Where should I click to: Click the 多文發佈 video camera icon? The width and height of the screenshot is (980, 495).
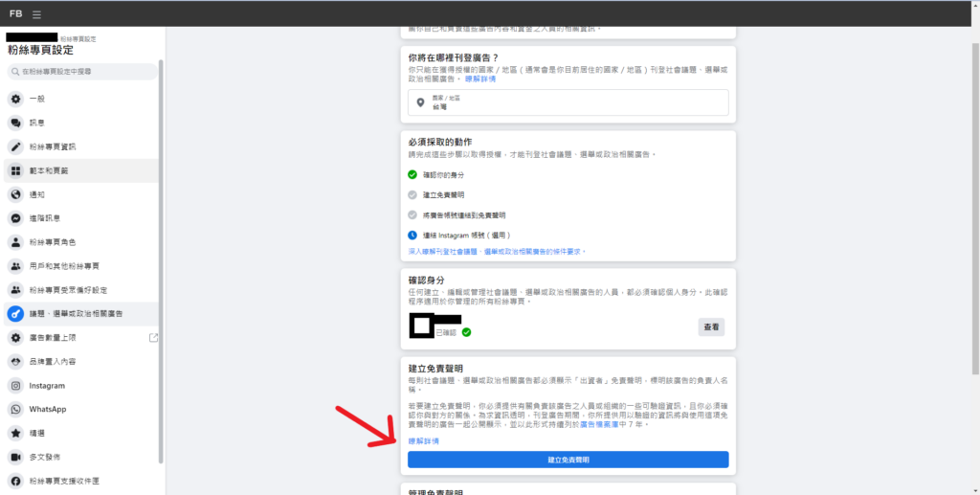click(15, 457)
